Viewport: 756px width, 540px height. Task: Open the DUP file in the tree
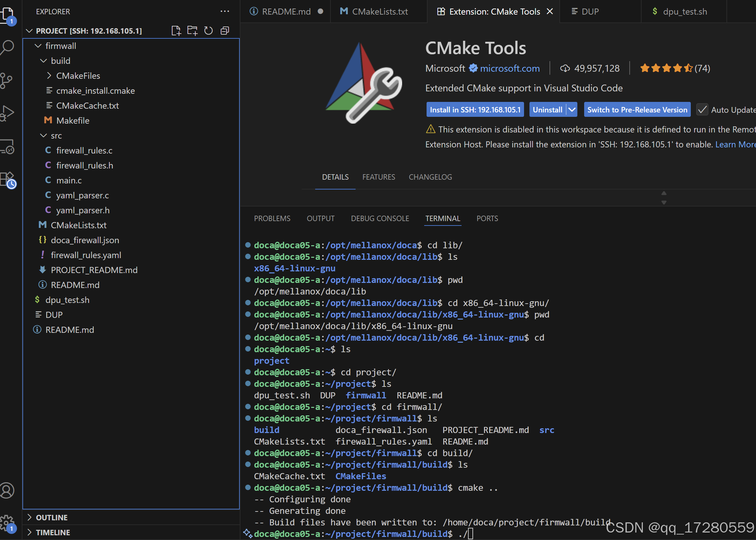pos(131,315)
